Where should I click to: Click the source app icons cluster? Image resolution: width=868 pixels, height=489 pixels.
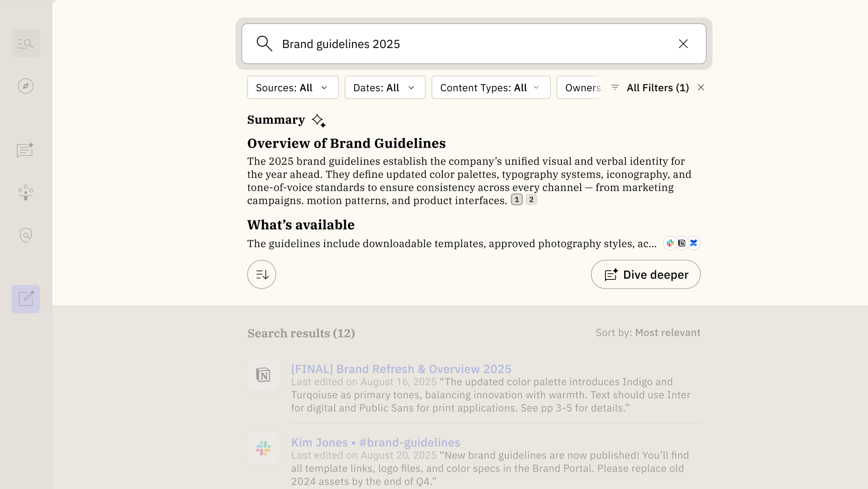click(x=682, y=243)
